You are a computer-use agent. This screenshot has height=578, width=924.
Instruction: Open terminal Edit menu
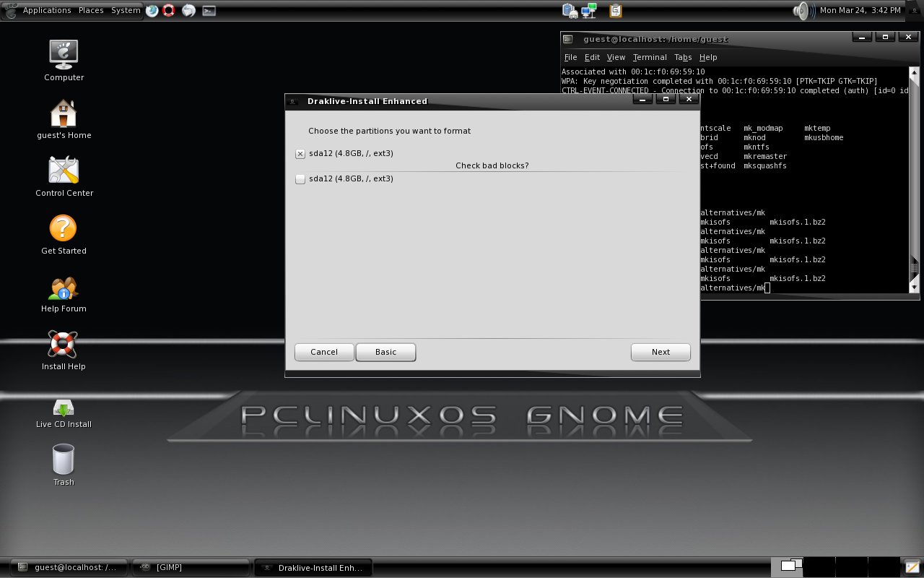(592, 57)
